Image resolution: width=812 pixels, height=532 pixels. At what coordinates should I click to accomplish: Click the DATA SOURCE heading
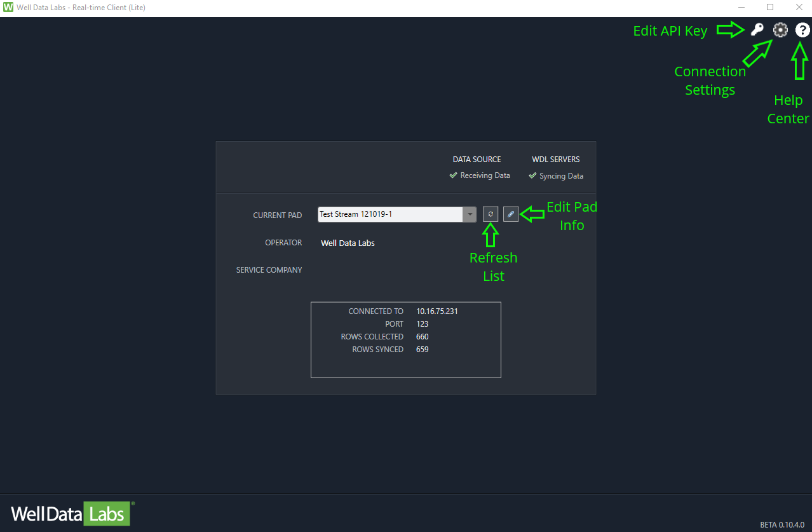477,160
